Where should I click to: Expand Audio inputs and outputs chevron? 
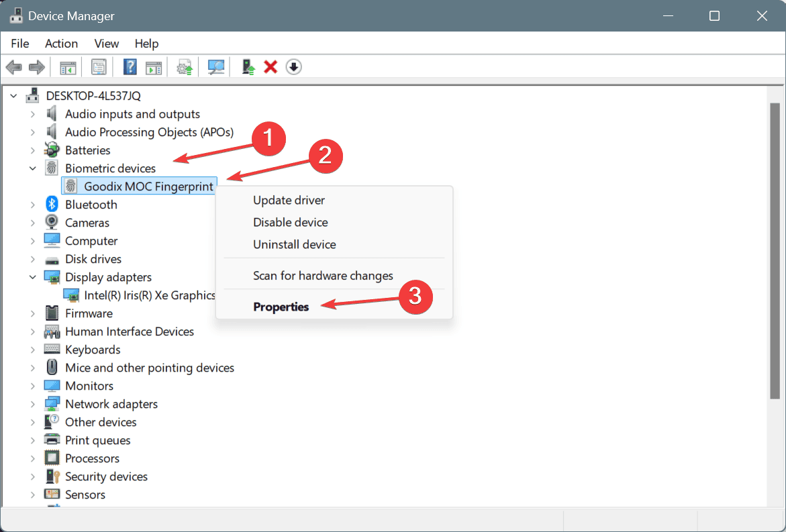click(x=33, y=114)
